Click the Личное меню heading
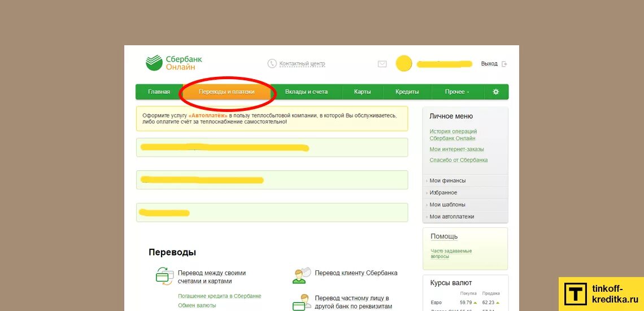 click(451, 116)
